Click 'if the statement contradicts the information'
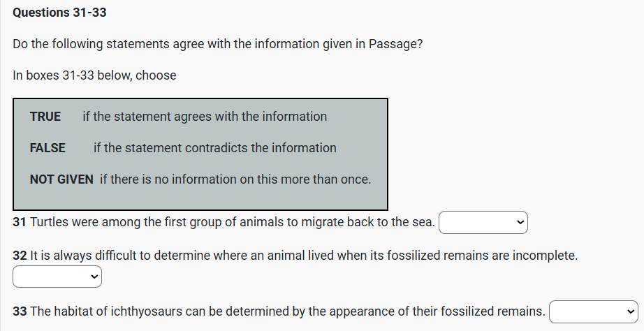This screenshot has height=331, width=644. (215, 148)
